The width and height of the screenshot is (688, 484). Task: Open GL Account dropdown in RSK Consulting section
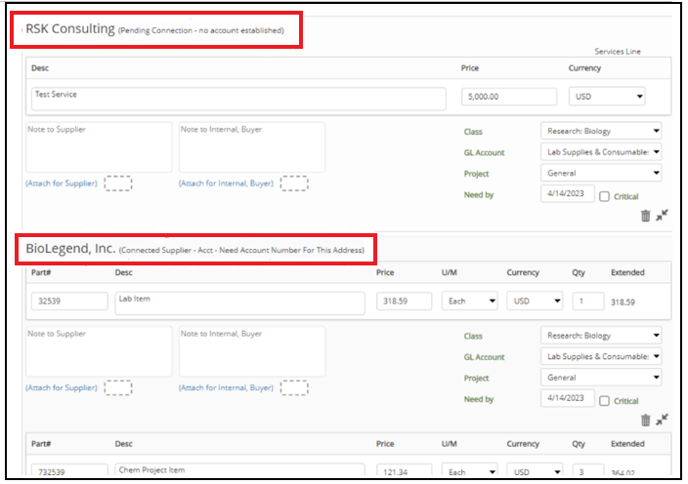tap(601, 152)
